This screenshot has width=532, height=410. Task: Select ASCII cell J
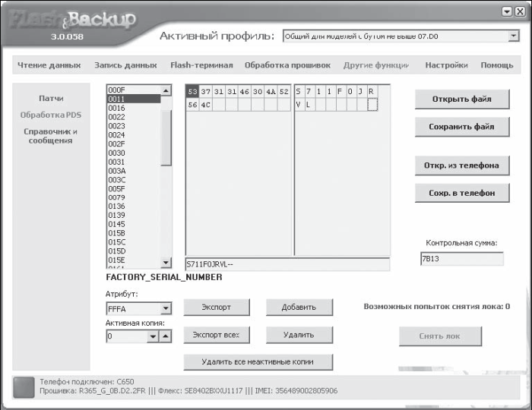(x=361, y=91)
